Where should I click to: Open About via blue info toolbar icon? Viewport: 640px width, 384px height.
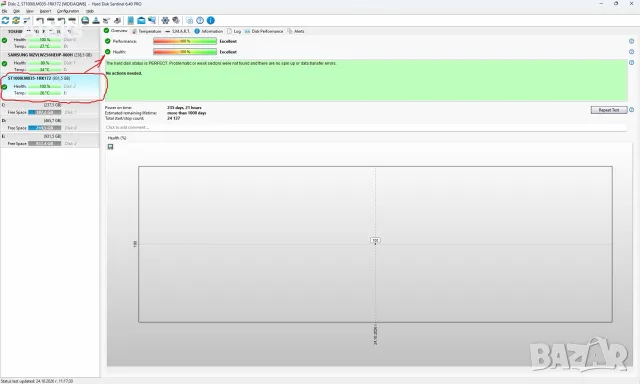coord(211,20)
